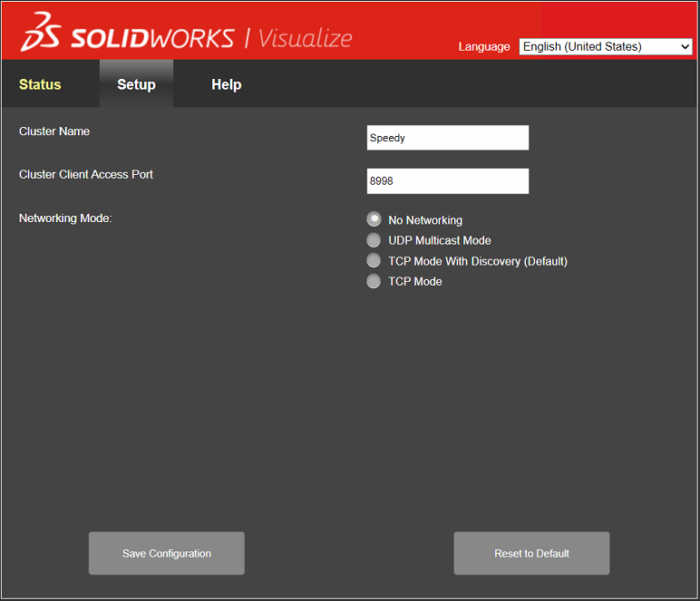The image size is (700, 601).
Task: Click the Language label in the header
Action: pos(484,46)
